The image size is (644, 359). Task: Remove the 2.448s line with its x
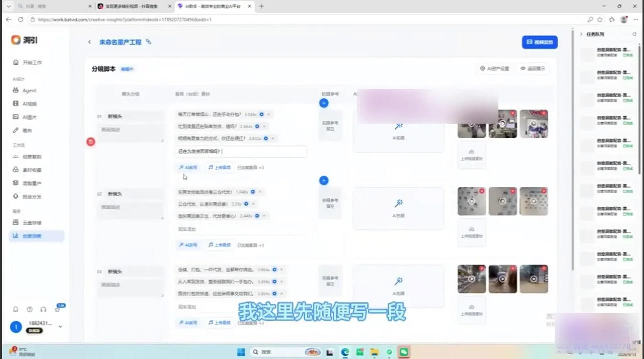(264, 216)
